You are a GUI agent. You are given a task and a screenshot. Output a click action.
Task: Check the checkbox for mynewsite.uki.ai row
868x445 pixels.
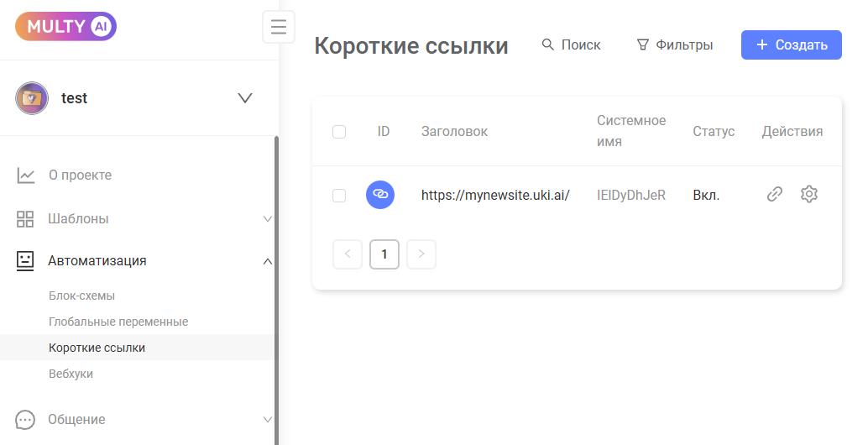point(339,196)
